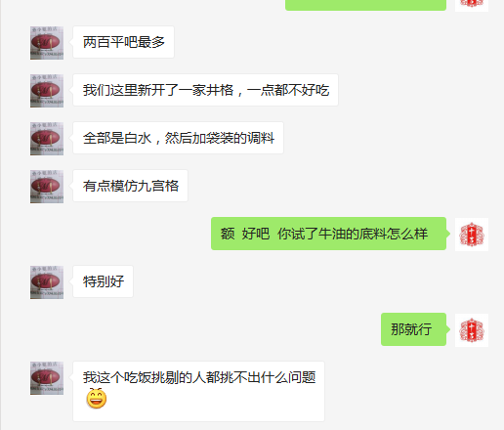504x430 pixels.
Task: Click contact avatar beside "两百平吧最多"
Action: [47, 43]
